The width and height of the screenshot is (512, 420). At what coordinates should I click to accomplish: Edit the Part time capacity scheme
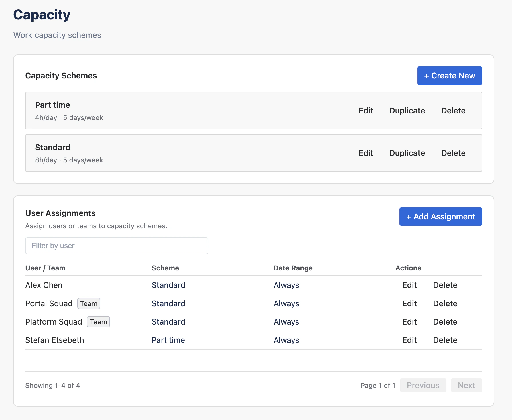point(366,111)
